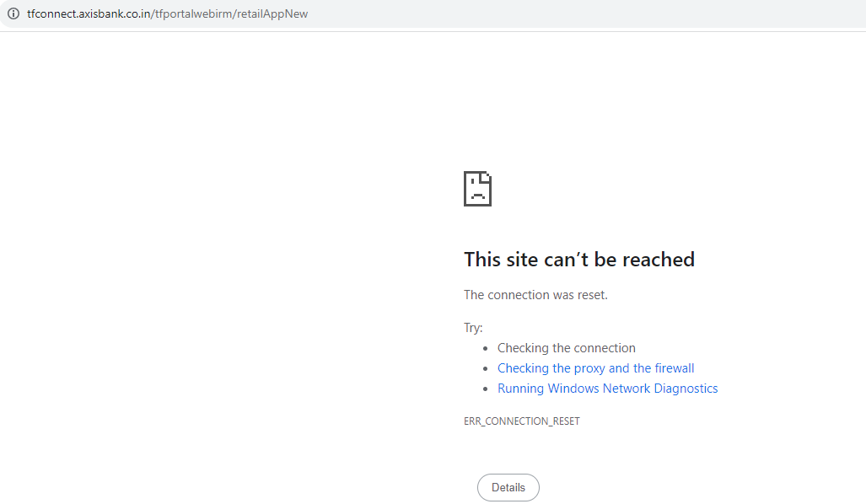Select the sad page error icon
The height and width of the screenshot is (504, 866).
coord(478,189)
